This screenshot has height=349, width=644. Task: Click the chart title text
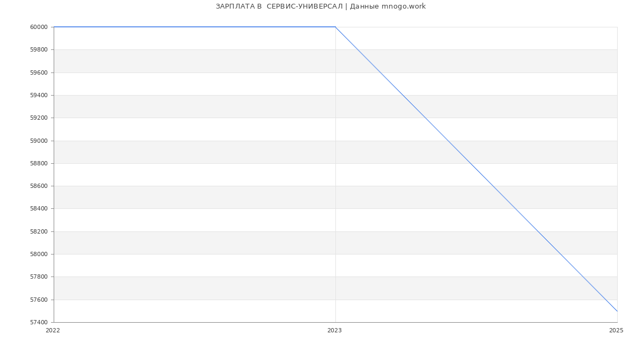pos(320,6)
